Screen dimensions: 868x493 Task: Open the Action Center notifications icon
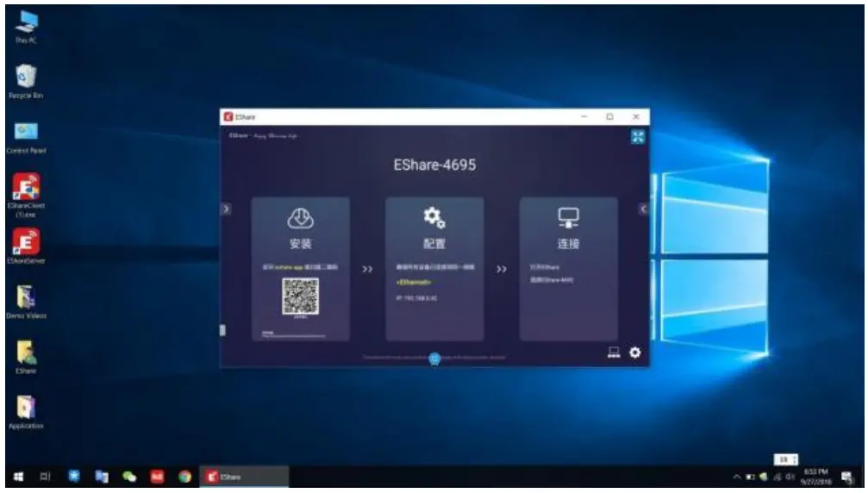tap(847, 477)
